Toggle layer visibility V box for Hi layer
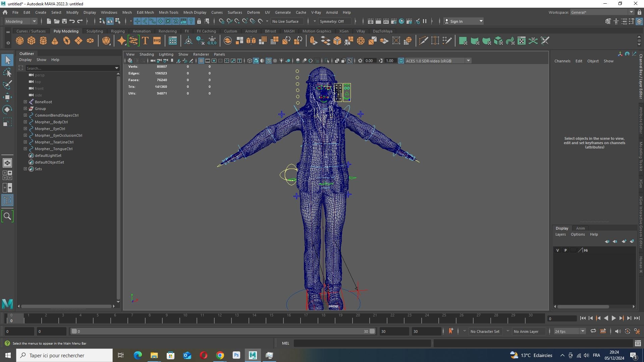 pyautogui.click(x=557, y=250)
